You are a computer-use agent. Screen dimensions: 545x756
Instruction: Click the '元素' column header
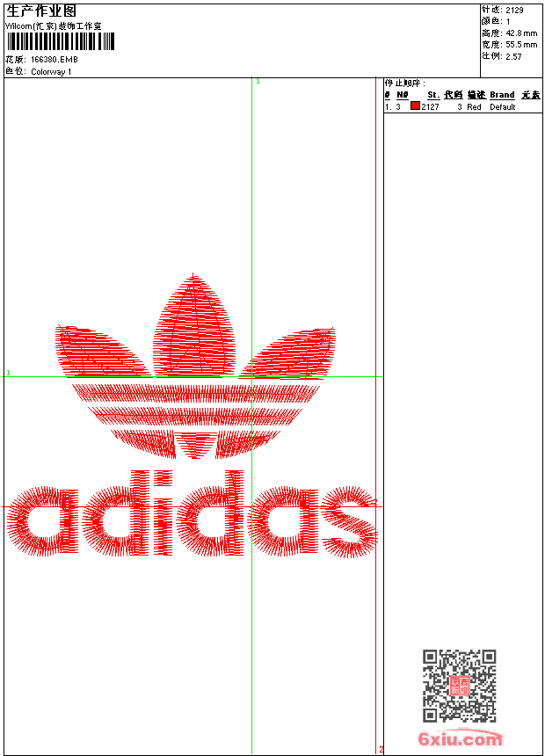531,95
